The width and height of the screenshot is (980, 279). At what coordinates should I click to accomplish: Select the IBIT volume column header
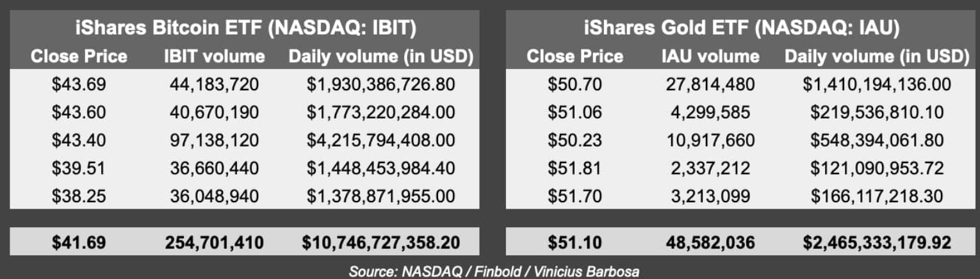click(x=215, y=56)
